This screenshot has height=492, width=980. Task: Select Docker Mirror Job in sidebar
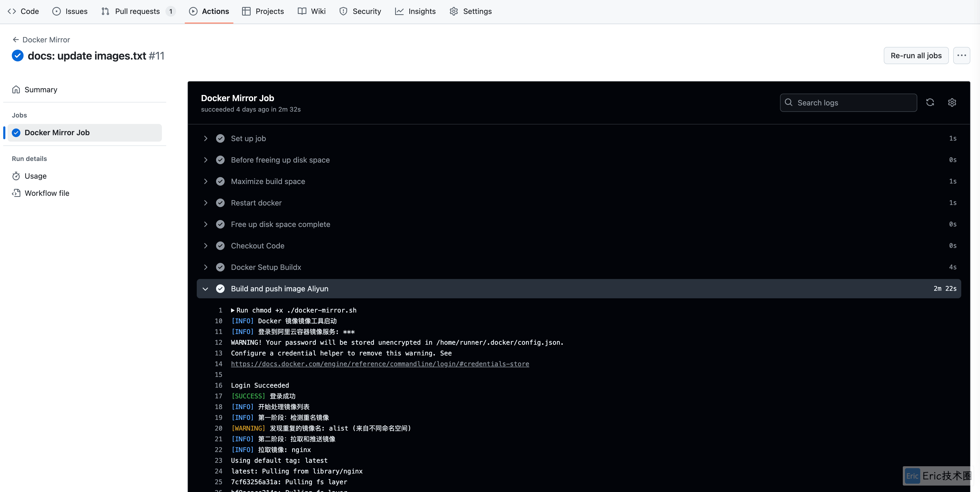[84, 133]
